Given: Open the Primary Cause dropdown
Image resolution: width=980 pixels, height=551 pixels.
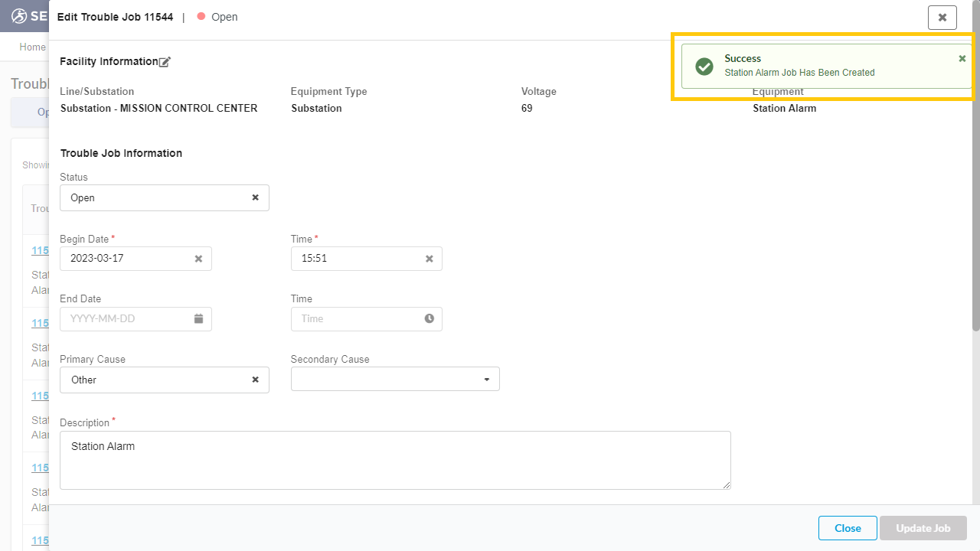Looking at the screenshot, I should [x=153, y=380].
